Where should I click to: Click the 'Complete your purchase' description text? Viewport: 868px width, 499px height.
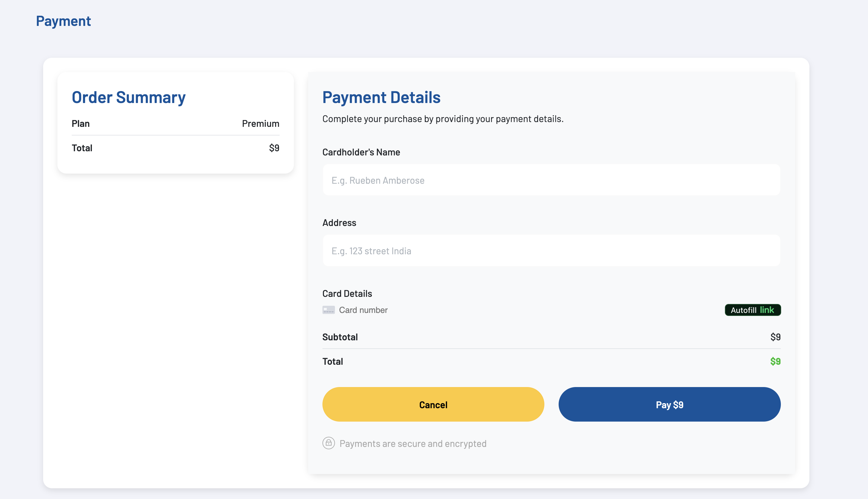(x=443, y=119)
